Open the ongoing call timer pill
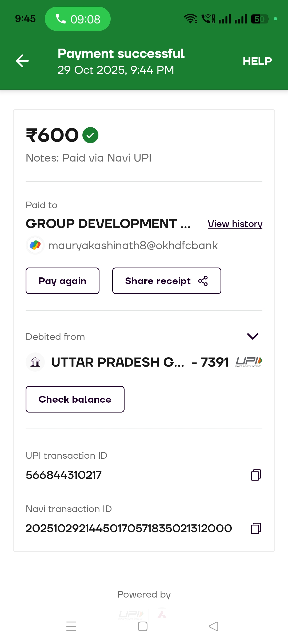Image resolution: width=288 pixels, height=644 pixels. pos(78,19)
